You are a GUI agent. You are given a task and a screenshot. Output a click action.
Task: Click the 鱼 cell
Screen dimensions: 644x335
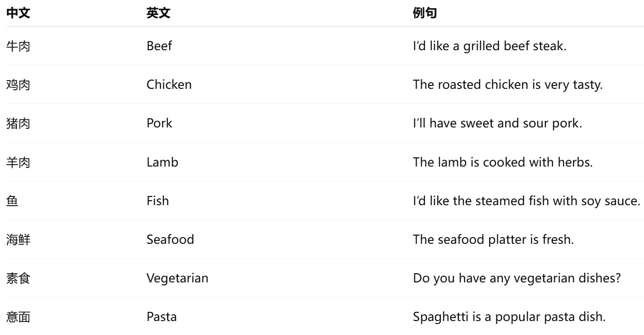tap(12, 201)
